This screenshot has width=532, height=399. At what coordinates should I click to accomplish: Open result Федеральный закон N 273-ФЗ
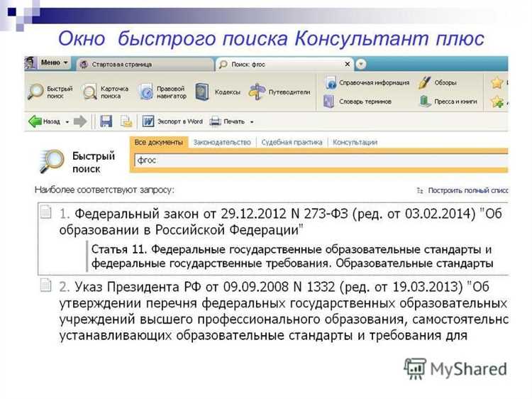280,222
